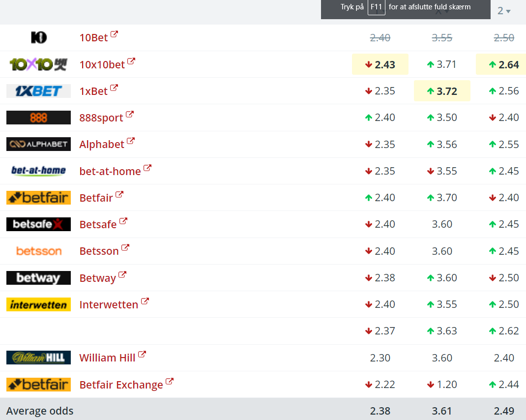Click the Alphabet logo
Image resolution: width=526 pixels, height=420 pixels.
[x=38, y=144]
